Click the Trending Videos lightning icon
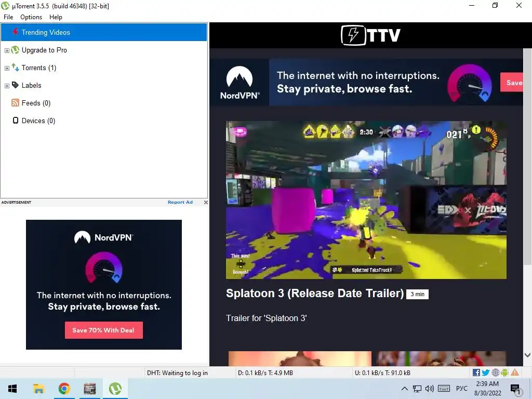The height and width of the screenshot is (399, 532). click(16, 32)
